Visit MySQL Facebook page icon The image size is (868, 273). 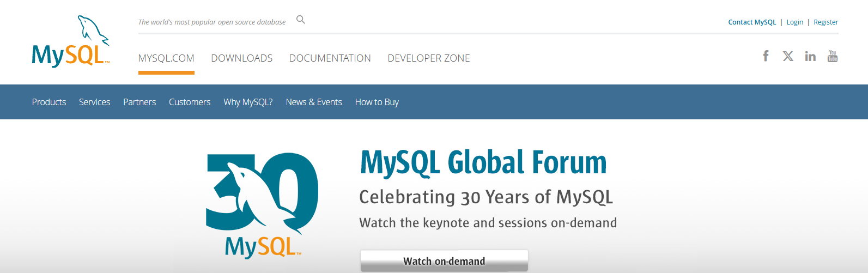[x=766, y=56]
